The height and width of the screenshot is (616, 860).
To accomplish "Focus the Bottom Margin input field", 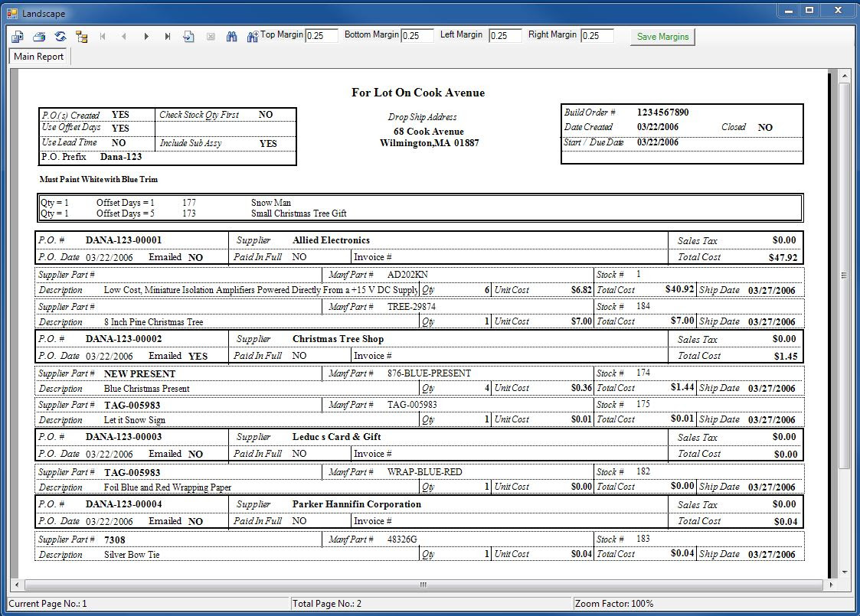I will (x=417, y=36).
